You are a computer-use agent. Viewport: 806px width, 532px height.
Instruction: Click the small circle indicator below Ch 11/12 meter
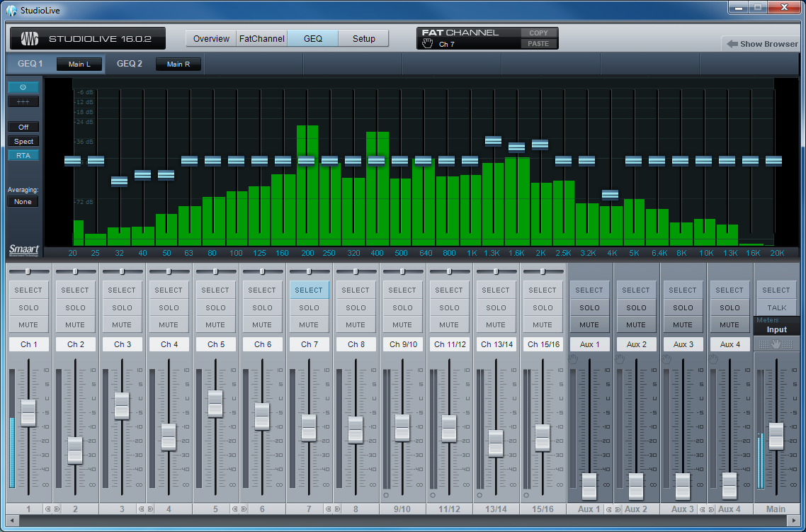point(433,495)
